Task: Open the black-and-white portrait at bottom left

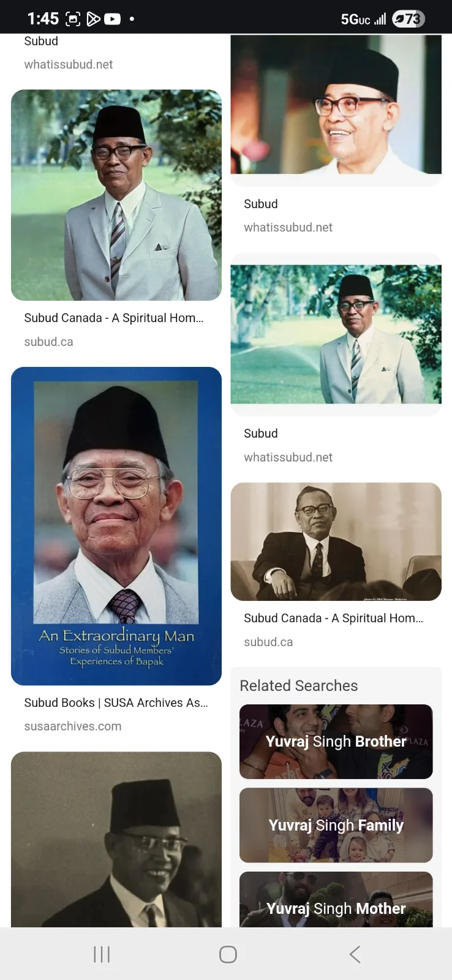Action: pos(116,839)
